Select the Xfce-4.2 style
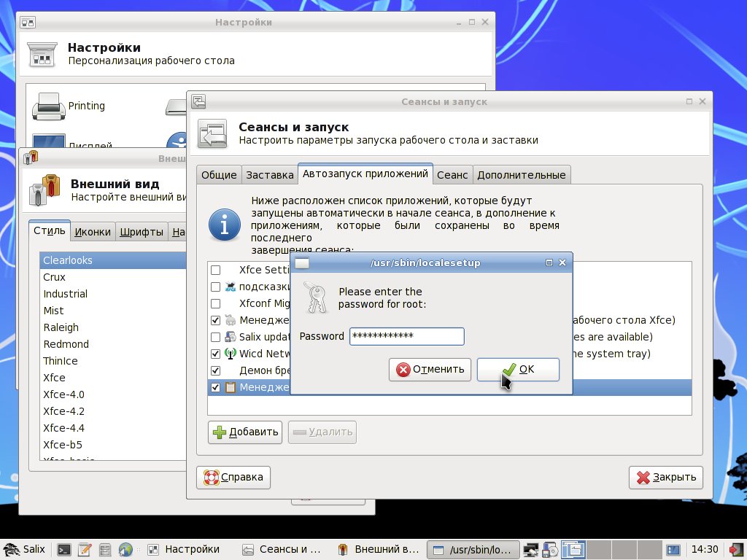Image resolution: width=747 pixels, height=560 pixels. click(x=113, y=411)
